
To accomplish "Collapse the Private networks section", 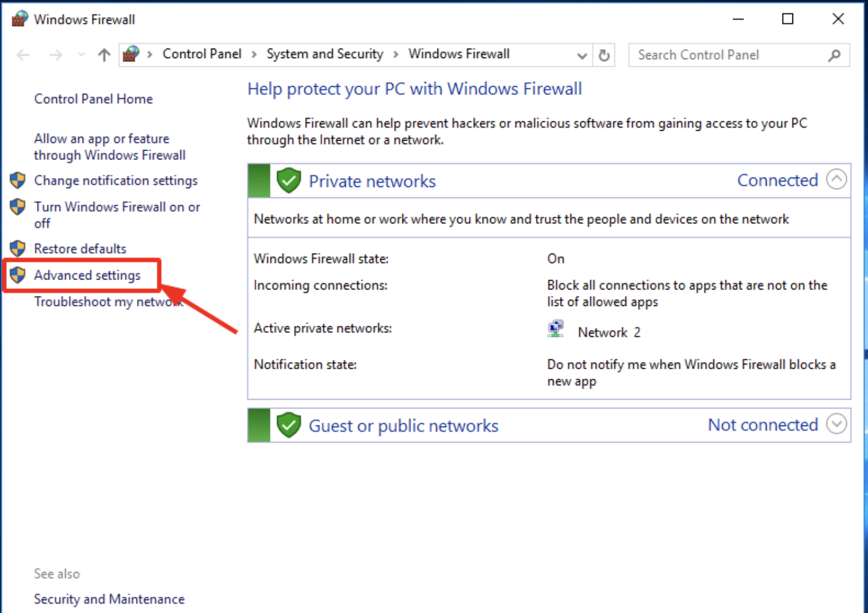I will [836, 179].
